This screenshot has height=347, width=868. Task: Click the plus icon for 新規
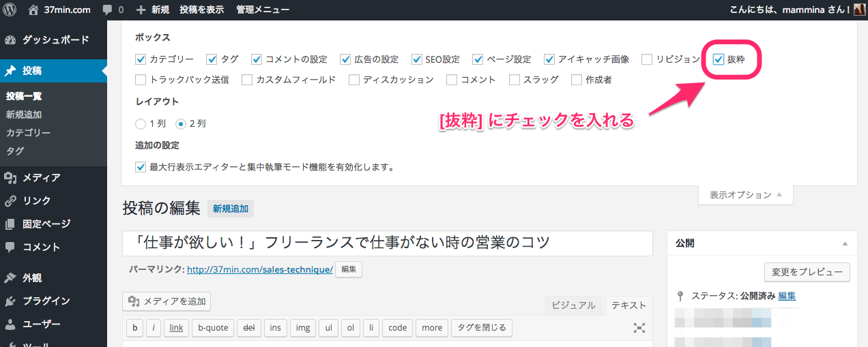(141, 10)
